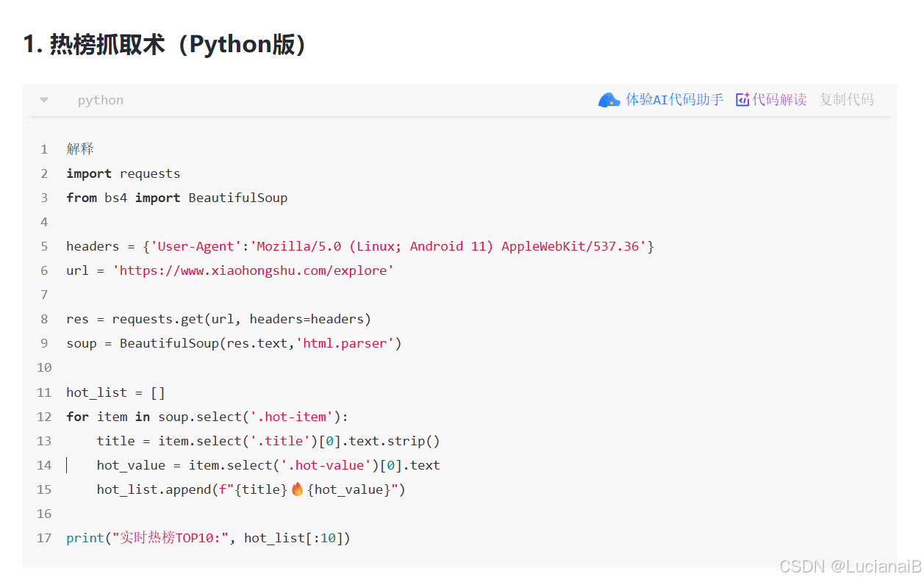
Task: Open the 体验AI代码助手 link
Action: tap(674, 100)
